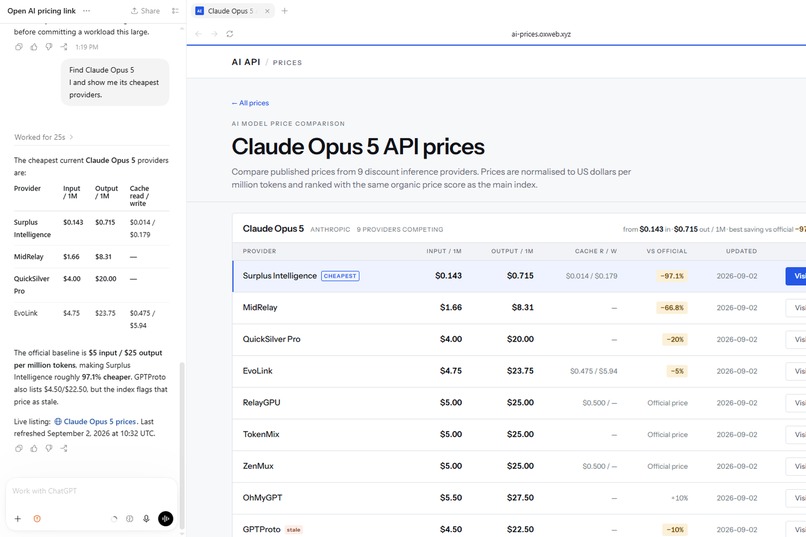
Task: Click the 'CACHE R / W' column header
Action: 596,251
